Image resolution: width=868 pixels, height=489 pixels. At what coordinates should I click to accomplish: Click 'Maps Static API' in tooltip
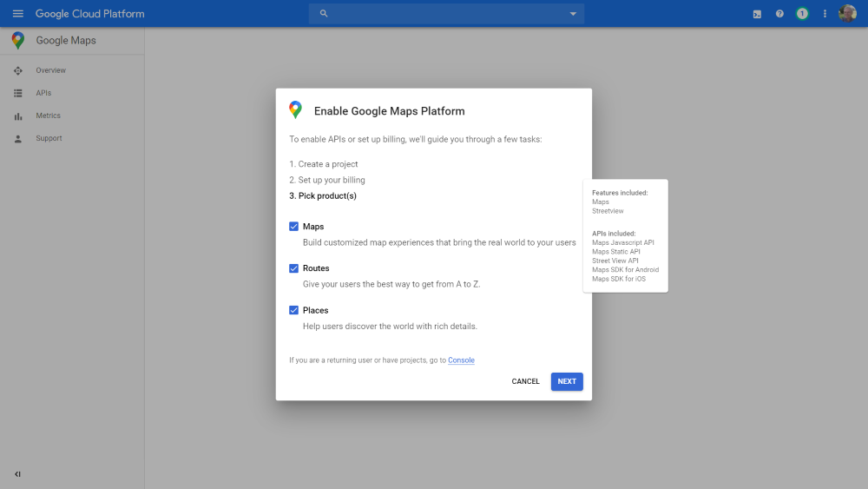pos(616,251)
